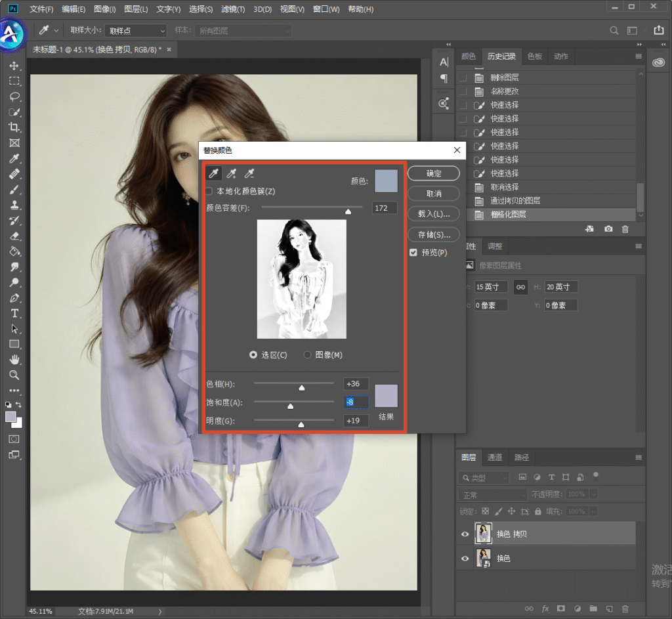Open tool preset picker arrow beside eyedropper
Screen dimensions: 672x619
tap(56, 30)
